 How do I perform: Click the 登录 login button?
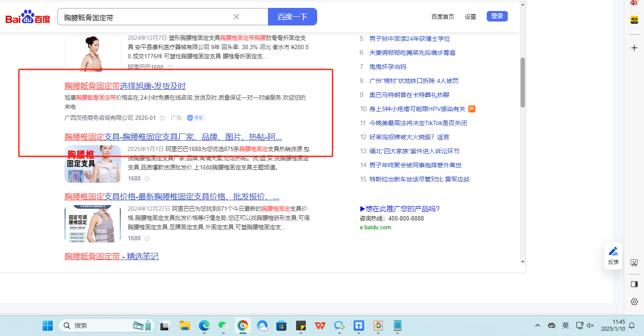click(497, 16)
